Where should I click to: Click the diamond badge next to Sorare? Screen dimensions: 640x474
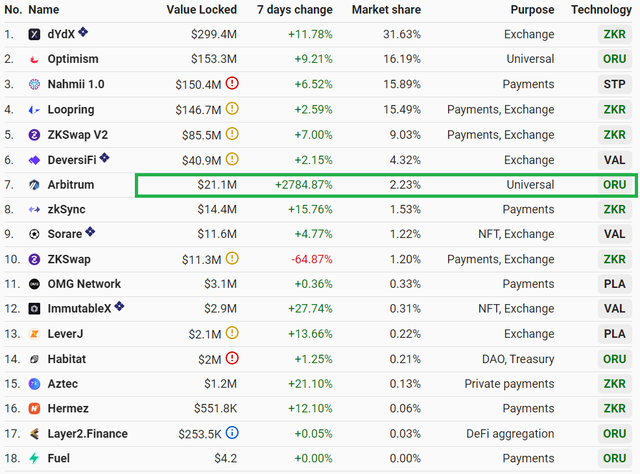[90, 231]
